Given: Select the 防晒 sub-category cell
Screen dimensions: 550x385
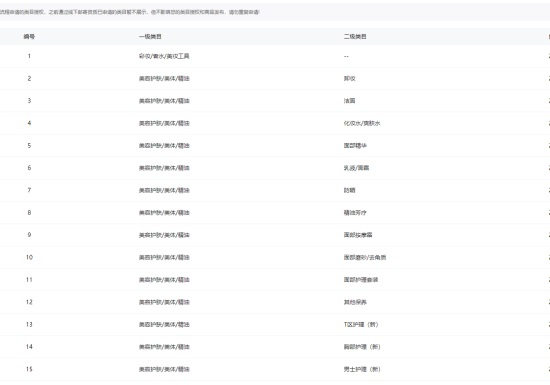Looking at the screenshot, I should [349, 190].
